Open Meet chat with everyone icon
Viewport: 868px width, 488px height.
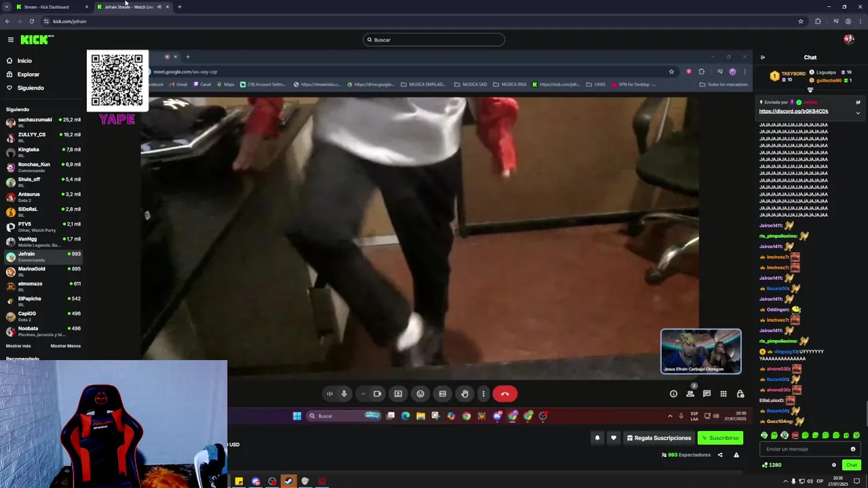click(707, 394)
